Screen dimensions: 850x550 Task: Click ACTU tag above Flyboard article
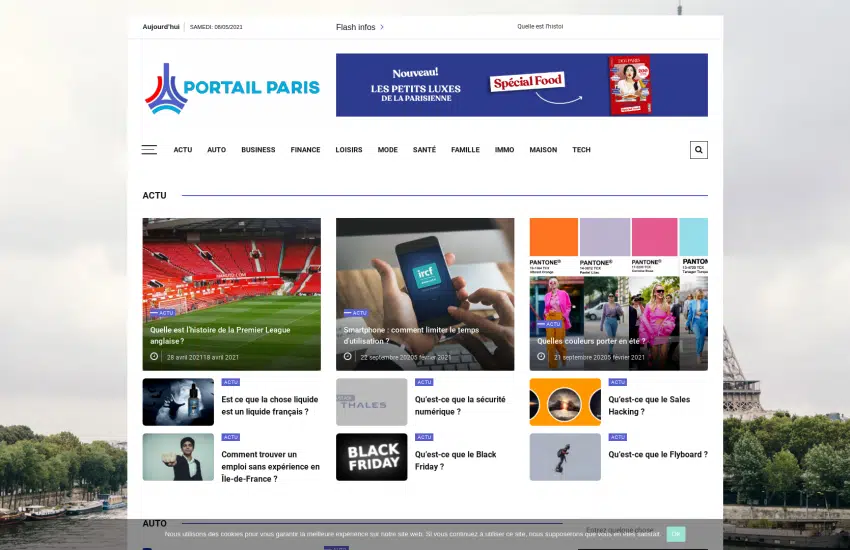pyautogui.click(x=617, y=437)
